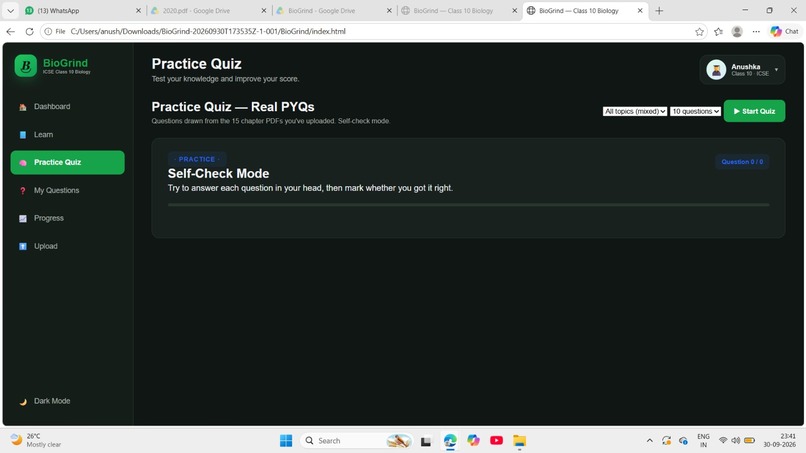Click the red question mark icon
The height and width of the screenshot is (453, 806).
tap(23, 191)
